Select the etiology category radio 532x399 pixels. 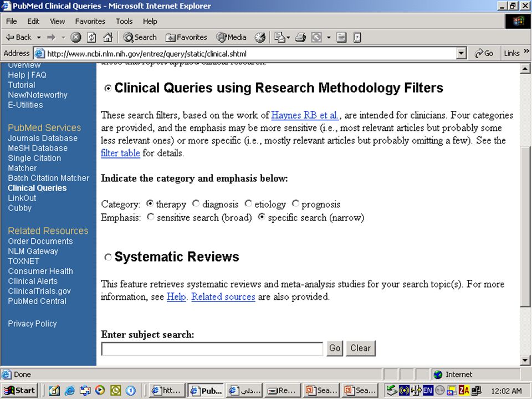[248, 203]
